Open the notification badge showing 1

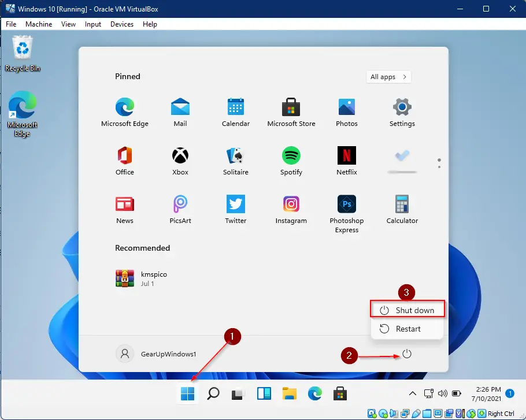click(510, 393)
